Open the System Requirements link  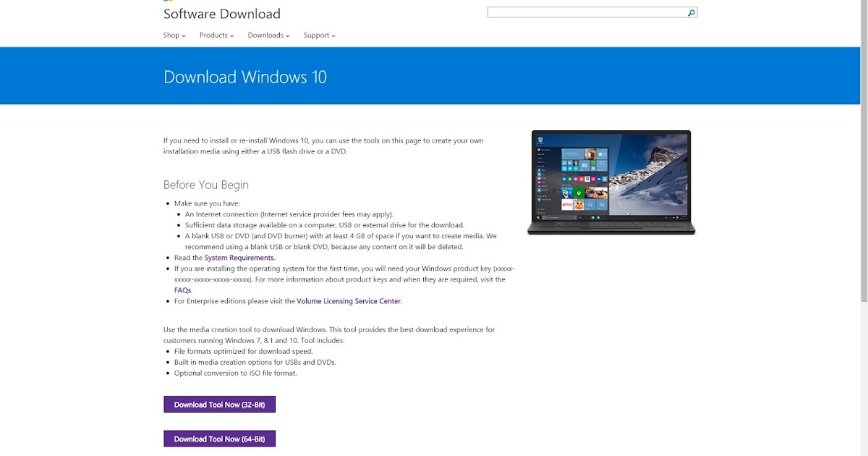239,258
